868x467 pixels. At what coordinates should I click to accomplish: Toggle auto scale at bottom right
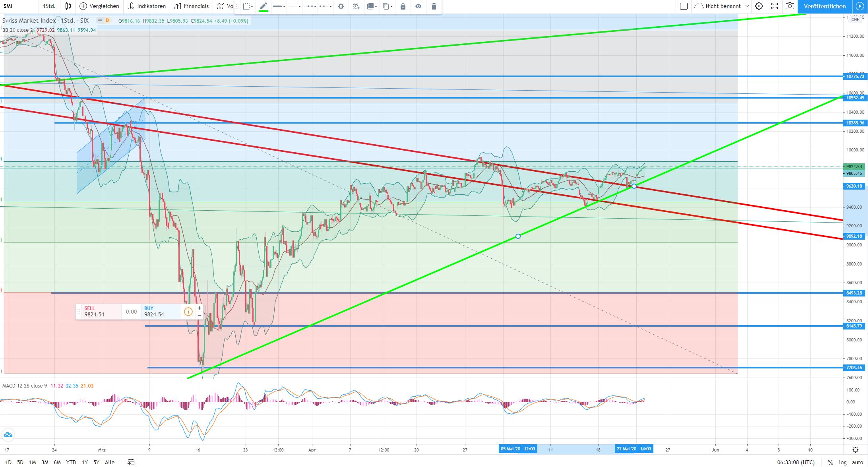coord(857,462)
